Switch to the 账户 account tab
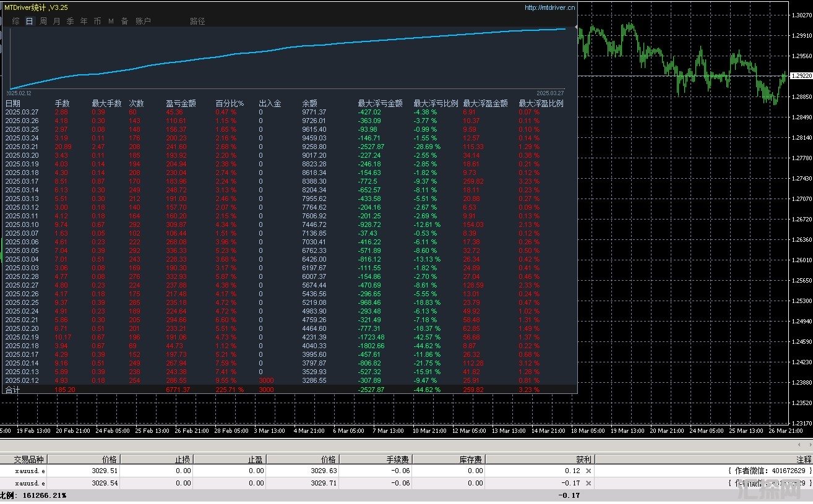The image size is (813, 504). 143,21
